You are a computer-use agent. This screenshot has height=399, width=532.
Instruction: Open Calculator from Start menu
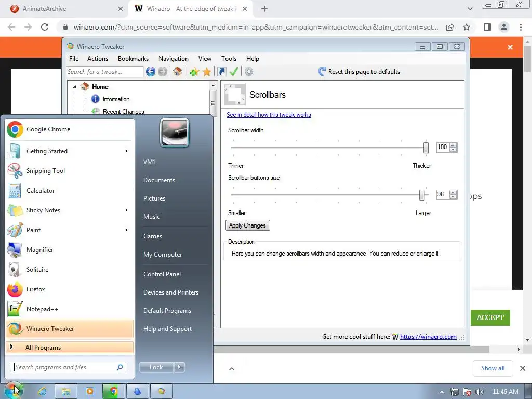point(69,190)
